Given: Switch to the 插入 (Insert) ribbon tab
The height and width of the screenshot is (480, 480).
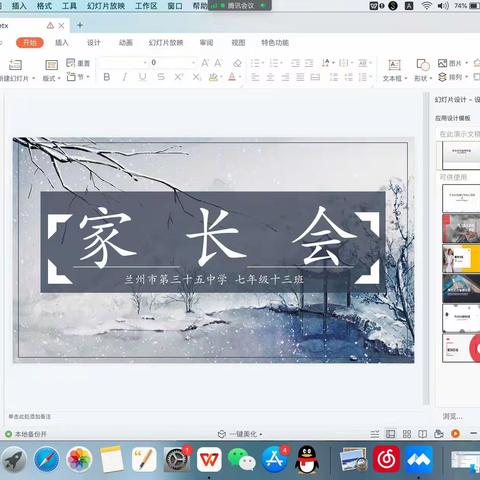Looking at the screenshot, I should coord(62,43).
